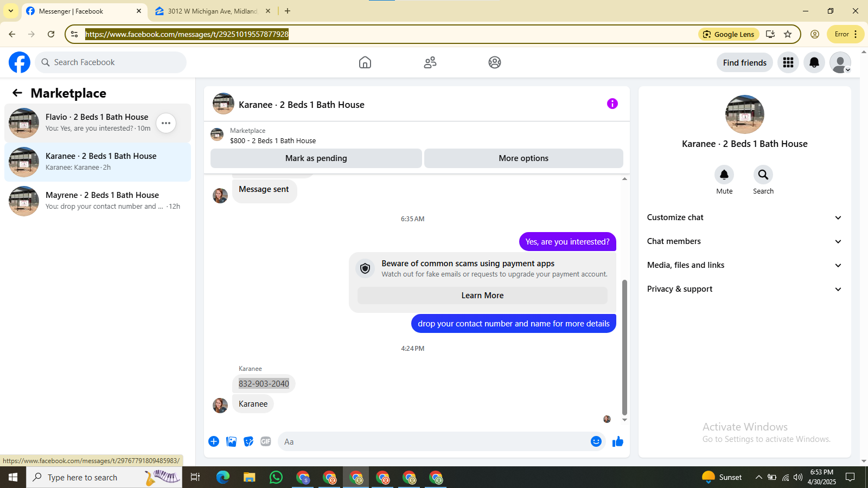Open the Flavio 2 Beds 1 Bath conversation
868x488 pixels.
[98, 123]
